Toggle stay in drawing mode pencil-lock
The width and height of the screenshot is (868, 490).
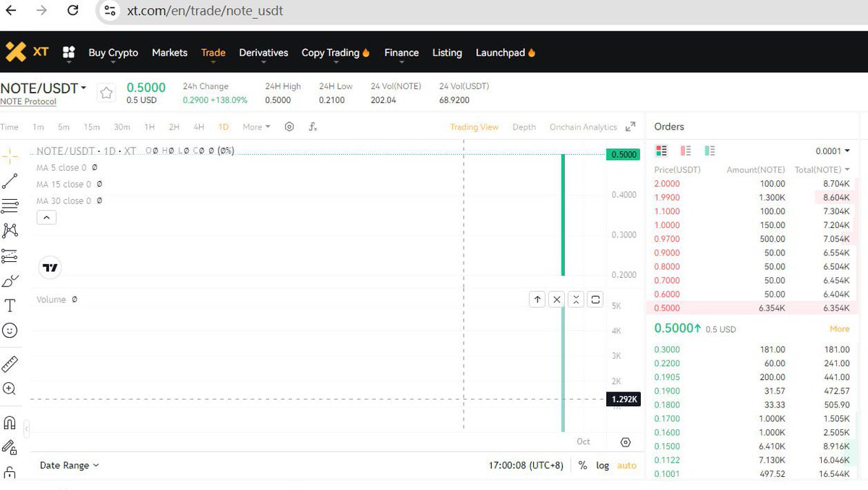click(10, 447)
